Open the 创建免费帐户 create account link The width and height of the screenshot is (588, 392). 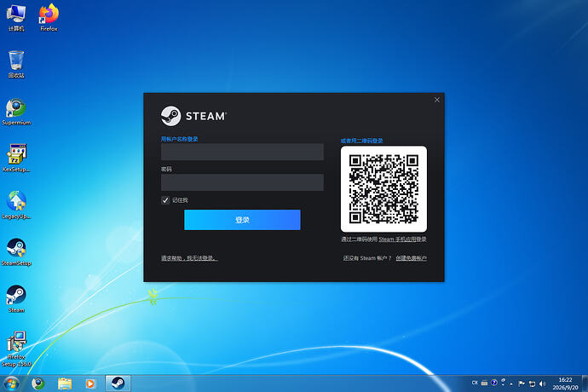point(411,258)
